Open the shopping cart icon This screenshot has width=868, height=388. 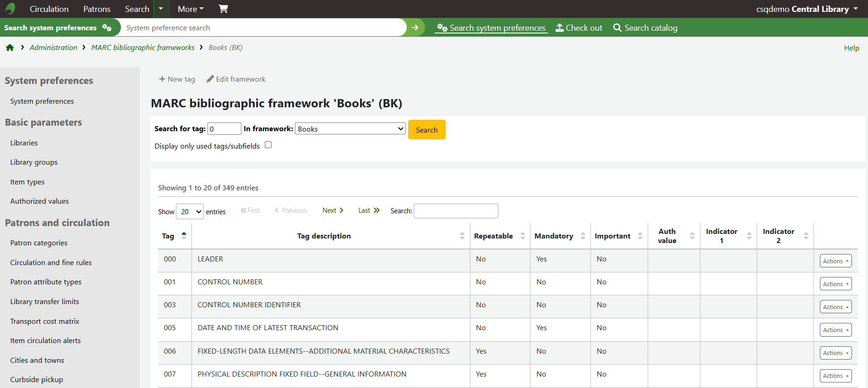point(223,9)
